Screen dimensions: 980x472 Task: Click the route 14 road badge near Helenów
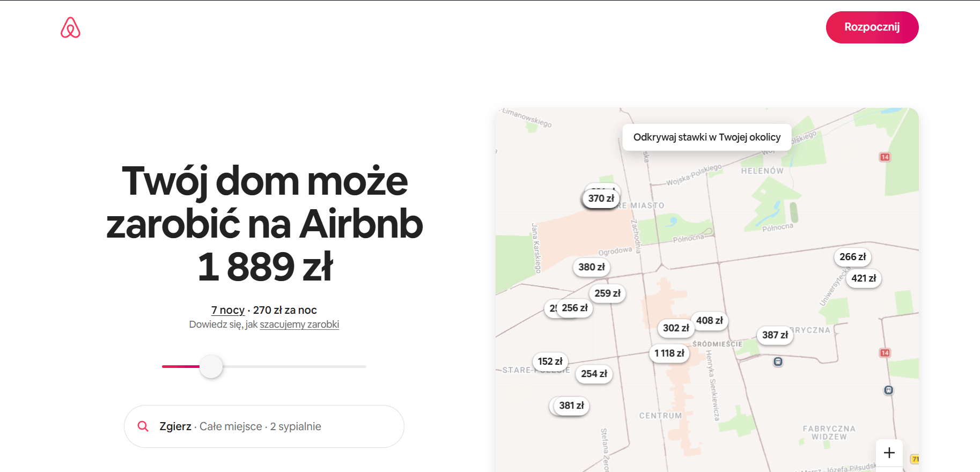(885, 157)
